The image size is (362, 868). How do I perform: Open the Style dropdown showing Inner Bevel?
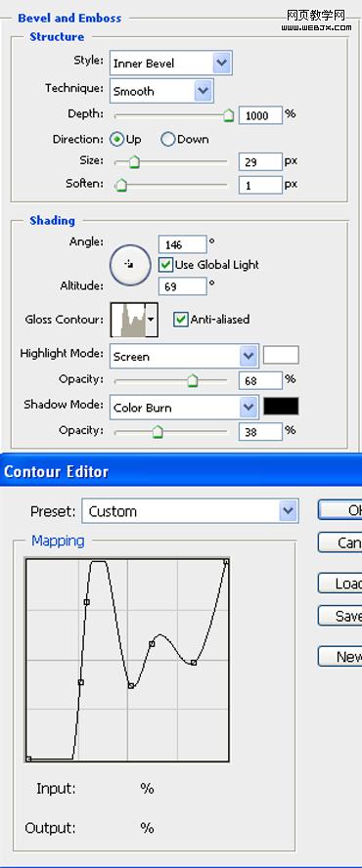click(171, 63)
